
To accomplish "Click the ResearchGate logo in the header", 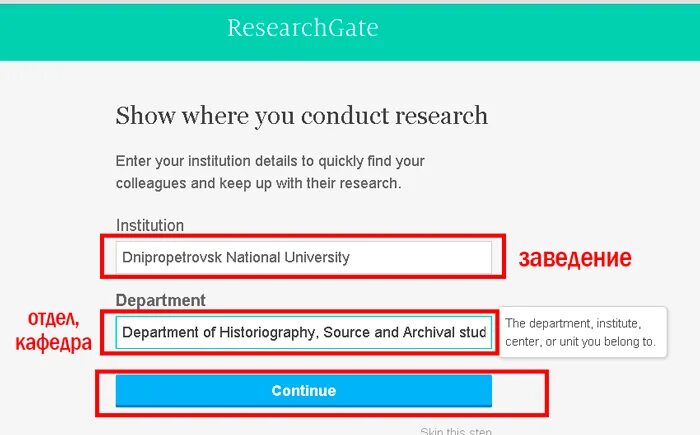I will tap(302, 28).
